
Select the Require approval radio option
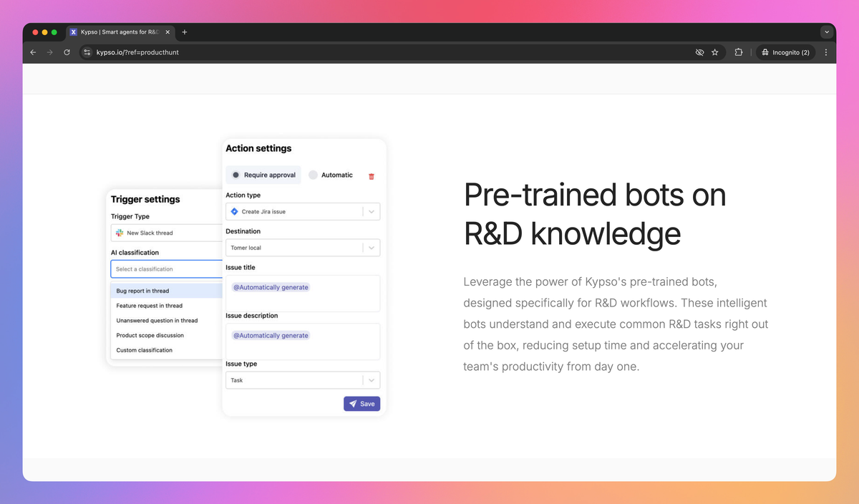[x=263, y=175]
